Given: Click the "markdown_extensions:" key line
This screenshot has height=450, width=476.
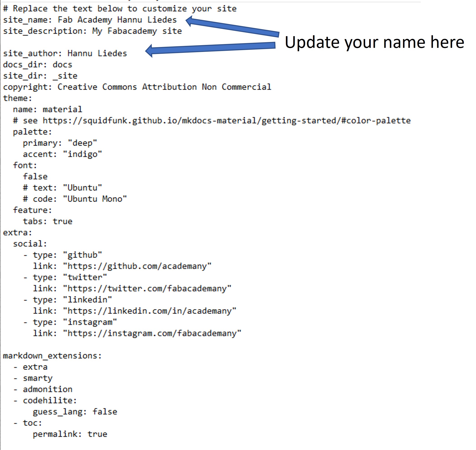Looking at the screenshot, I should [x=52, y=356].
